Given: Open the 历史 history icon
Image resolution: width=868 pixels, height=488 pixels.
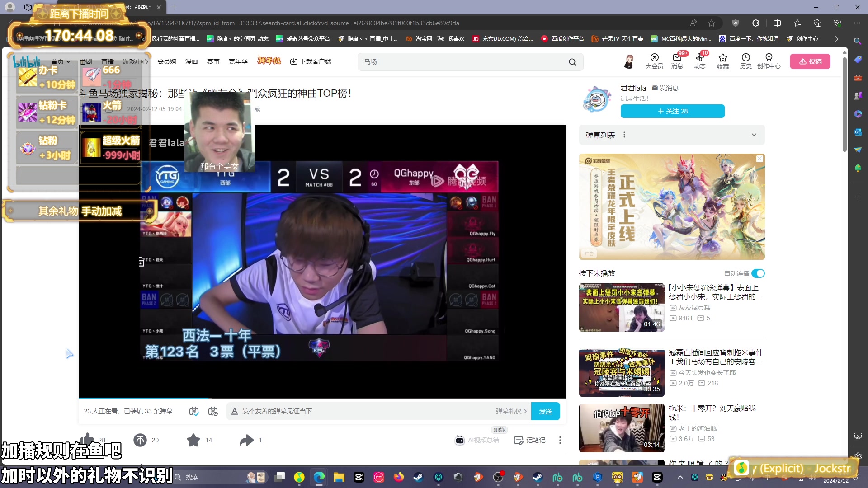Looking at the screenshot, I should (x=745, y=61).
